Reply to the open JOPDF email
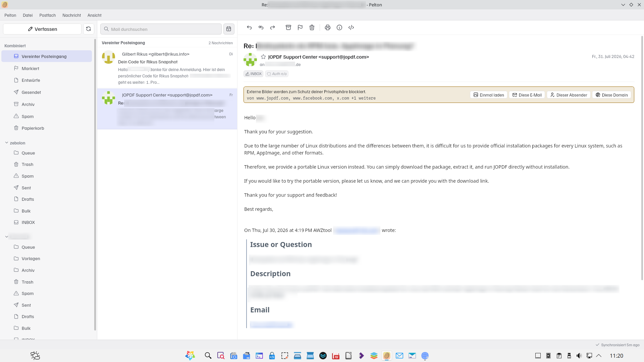The width and height of the screenshot is (644, 362). pos(249,27)
